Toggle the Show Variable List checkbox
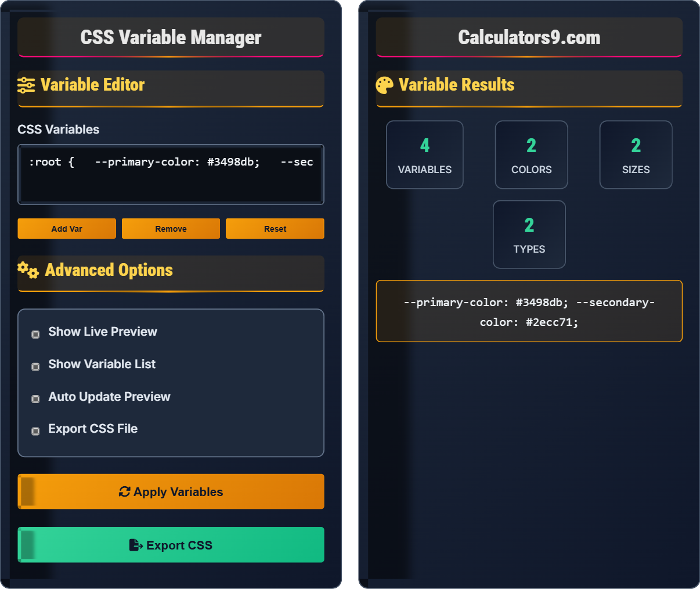The width and height of the screenshot is (700, 589). 35,367
